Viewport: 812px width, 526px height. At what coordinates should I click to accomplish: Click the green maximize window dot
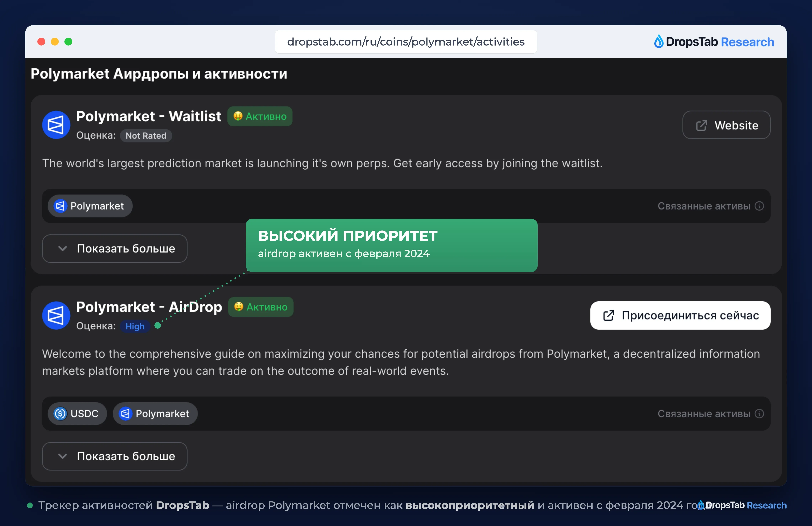68,42
